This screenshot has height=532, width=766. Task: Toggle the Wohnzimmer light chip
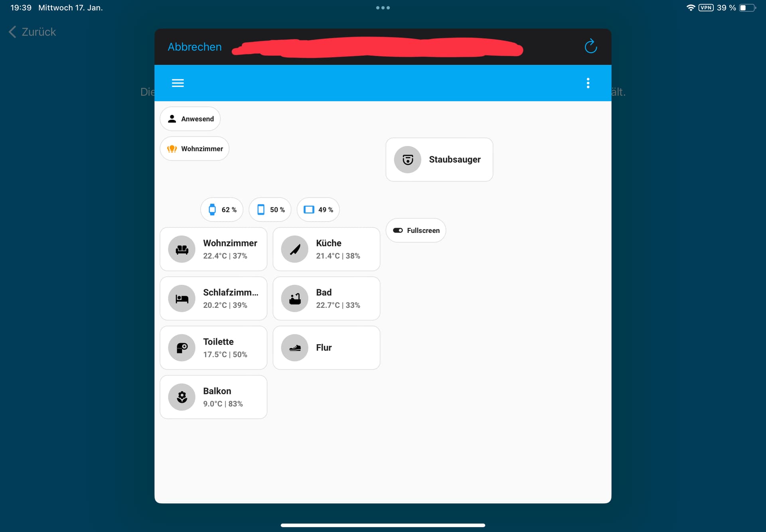[195, 149]
